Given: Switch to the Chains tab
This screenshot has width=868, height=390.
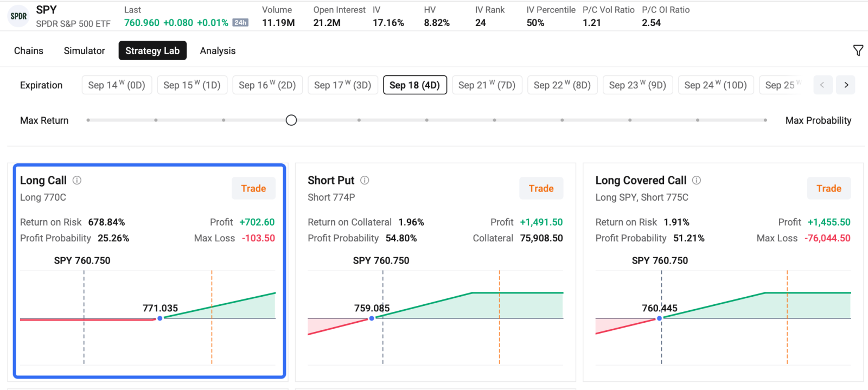Looking at the screenshot, I should tap(29, 50).
